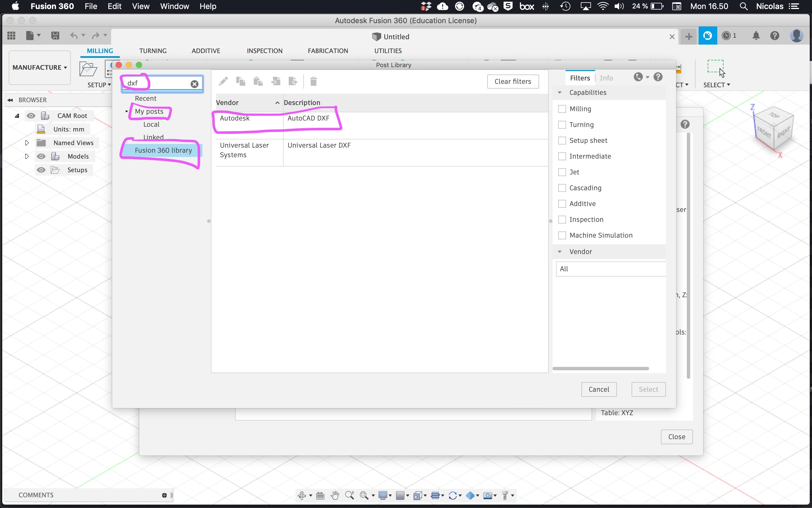Click the Redo arrow icon

96,35
